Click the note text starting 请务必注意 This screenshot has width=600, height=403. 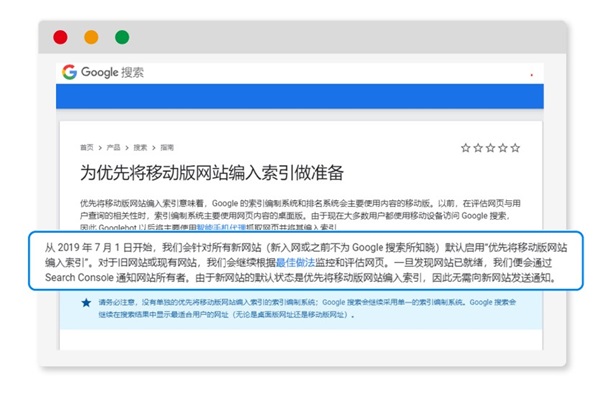307,308
